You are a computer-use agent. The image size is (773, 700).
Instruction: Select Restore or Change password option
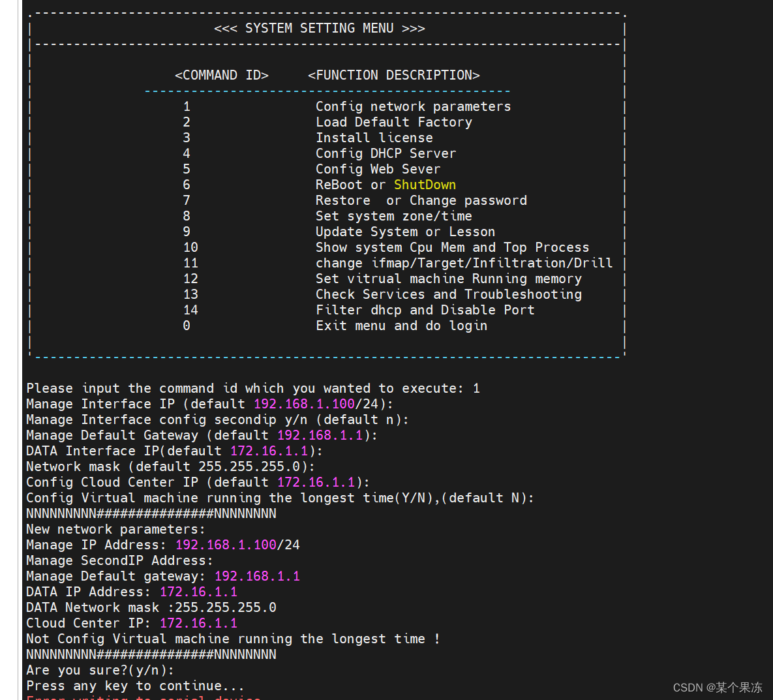point(421,200)
